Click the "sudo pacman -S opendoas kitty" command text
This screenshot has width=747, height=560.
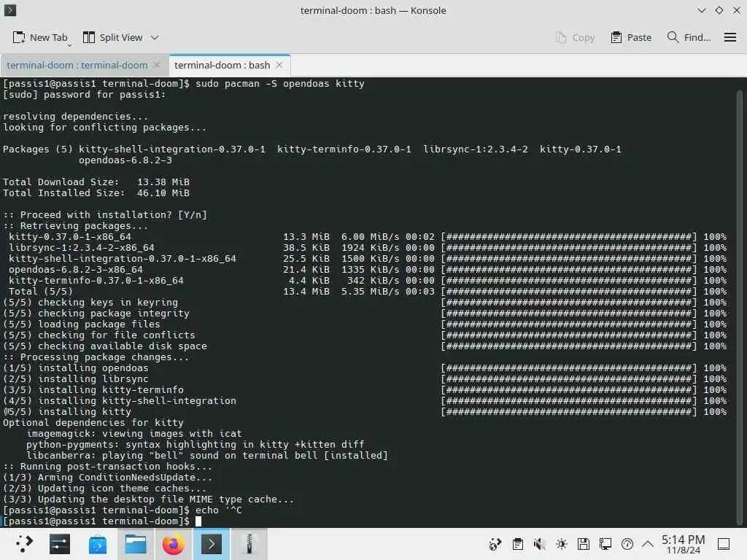coord(279,83)
